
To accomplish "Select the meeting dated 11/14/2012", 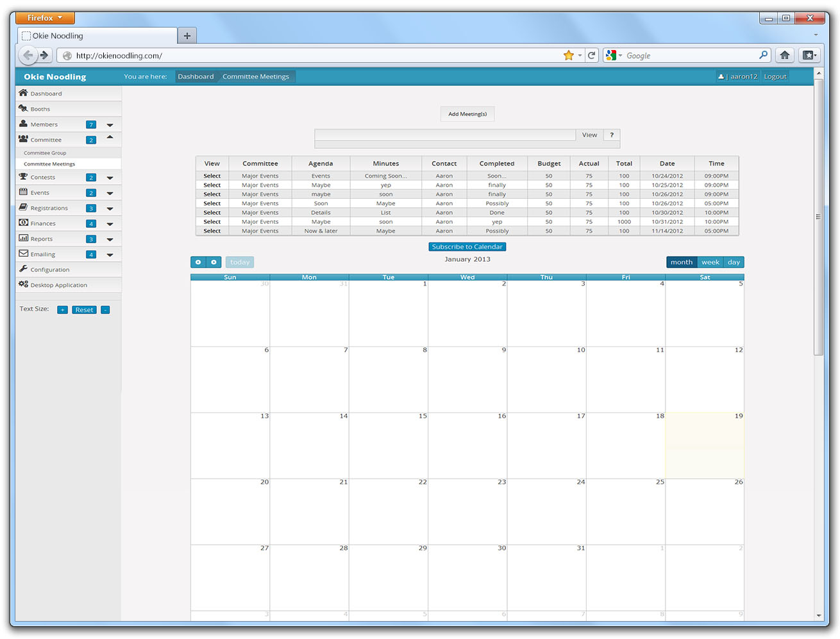I will tap(212, 231).
